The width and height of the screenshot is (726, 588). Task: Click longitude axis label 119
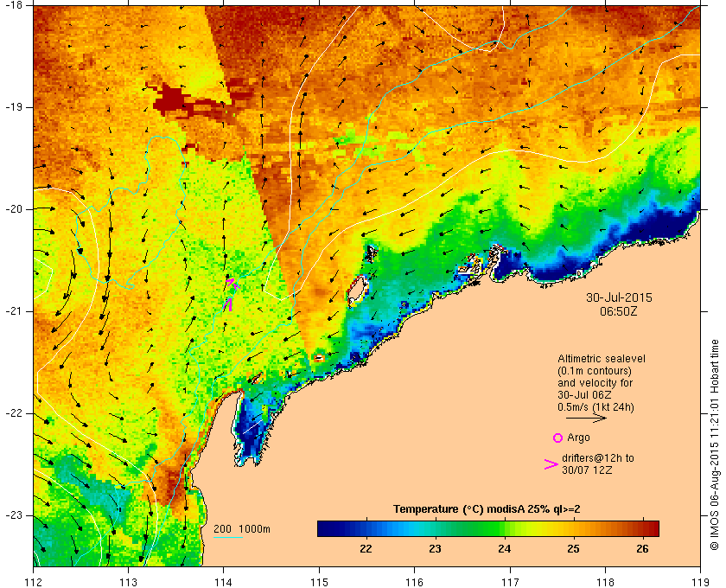(700, 581)
